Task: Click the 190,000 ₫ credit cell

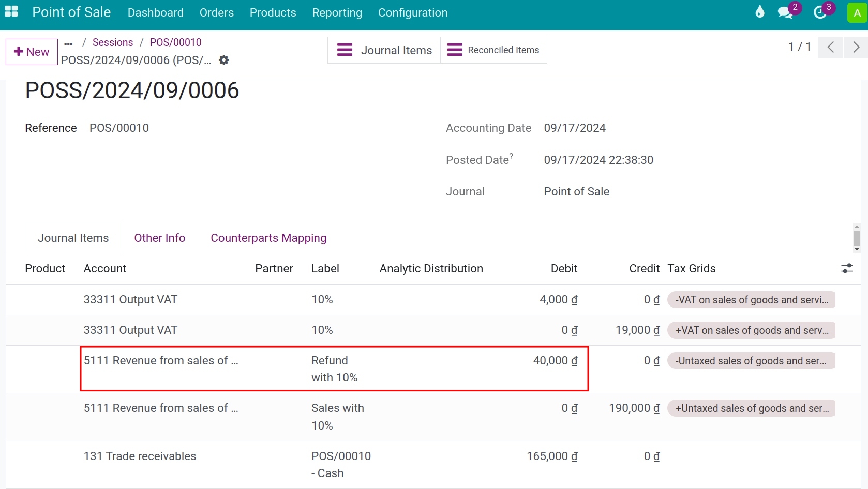Action: 634,408
